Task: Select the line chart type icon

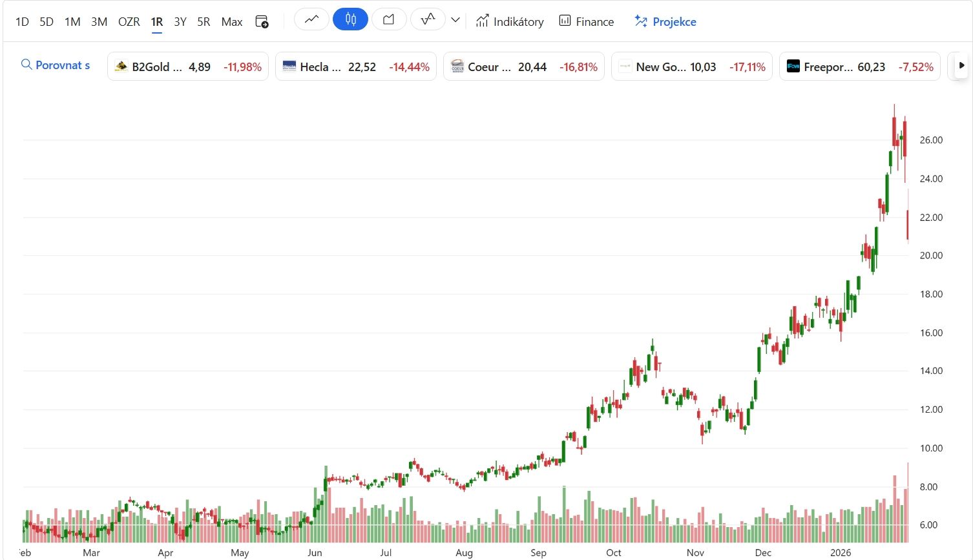Action: pyautogui.click(x=311, y=19)
